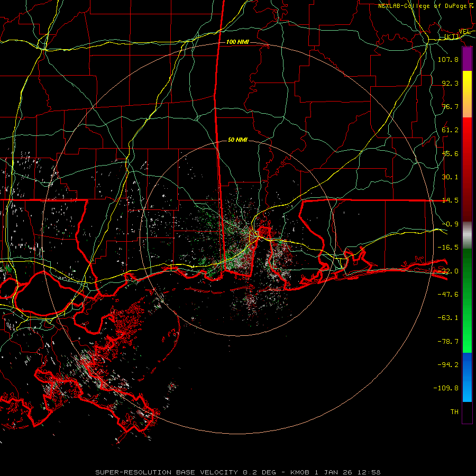Click the 100 NMI range ring label
Screen dimensions: 476x476
click(x=237, y=42)
